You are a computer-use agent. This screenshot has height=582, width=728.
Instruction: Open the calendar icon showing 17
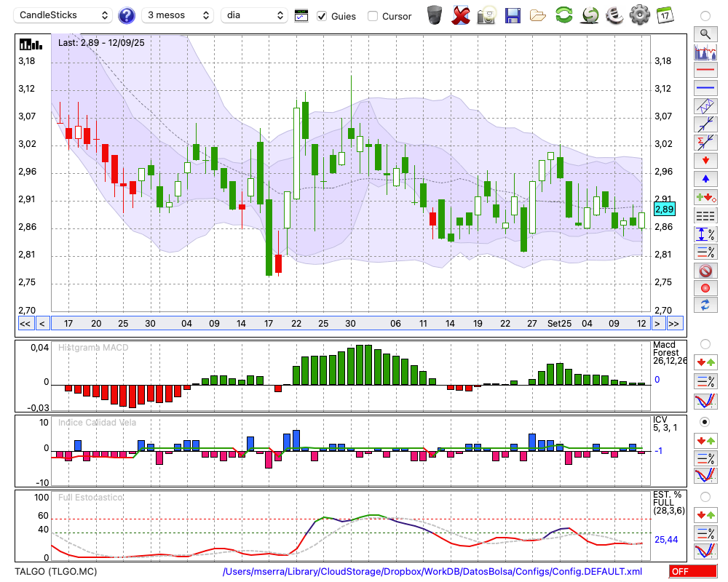click(x=665, y=15)
